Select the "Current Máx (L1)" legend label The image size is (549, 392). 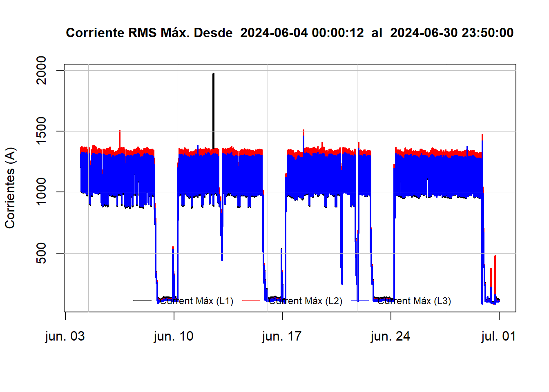coord(196,301)
